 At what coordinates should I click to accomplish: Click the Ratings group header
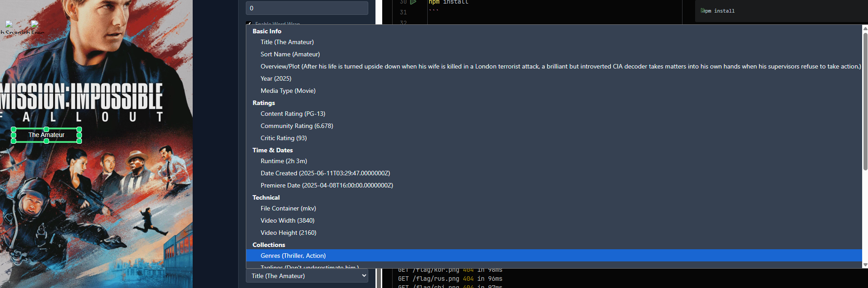click(x=264, y=103)
